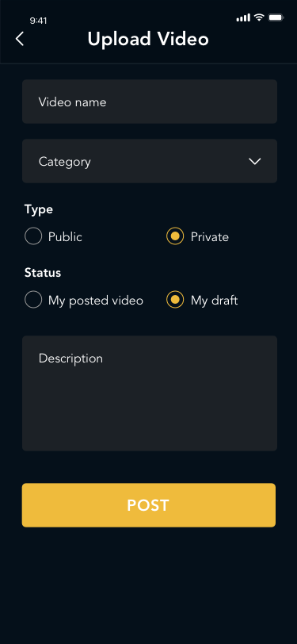
Task: Expand Category using the chevron arrow
Action: (255, 162)
